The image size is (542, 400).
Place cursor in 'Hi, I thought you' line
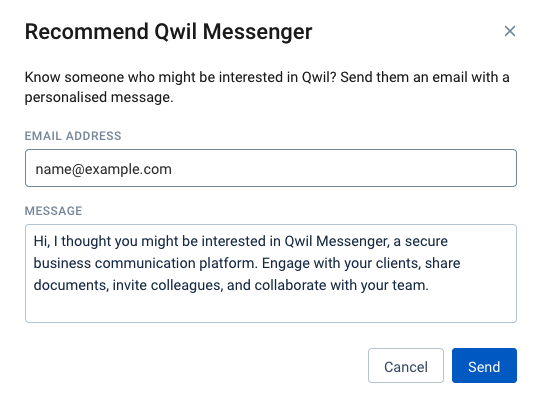(240, 241)
